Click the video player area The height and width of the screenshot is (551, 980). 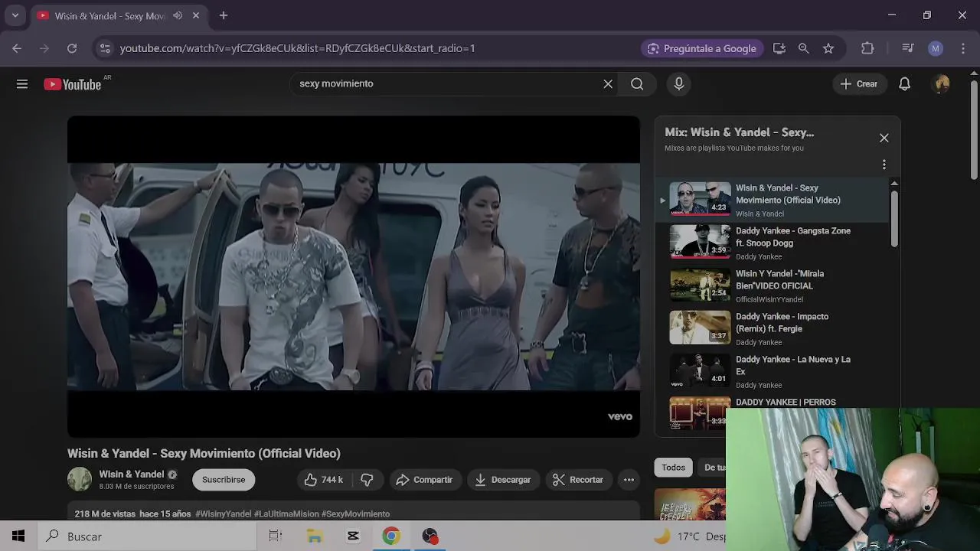[354, 276]
